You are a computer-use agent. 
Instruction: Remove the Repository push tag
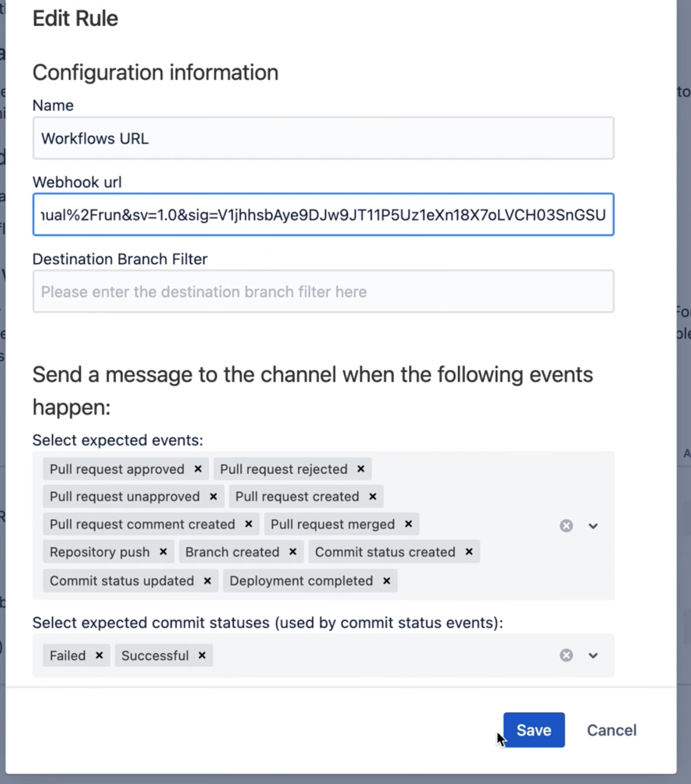(x=163, y=552)
